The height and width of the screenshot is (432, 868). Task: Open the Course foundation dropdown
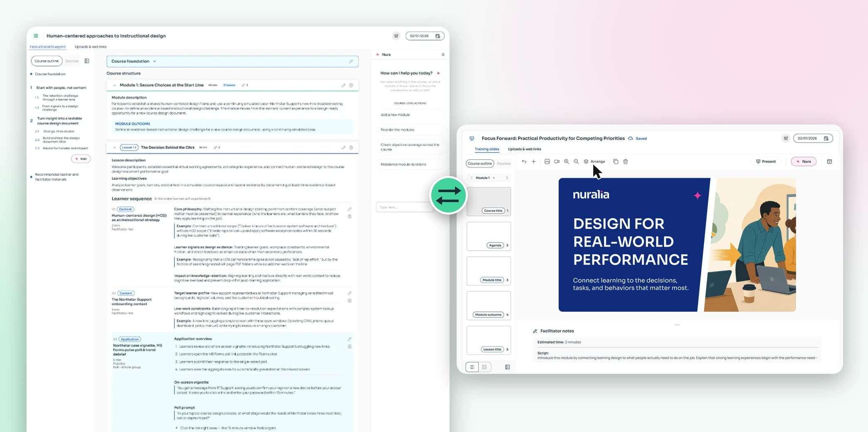point(154,61)
